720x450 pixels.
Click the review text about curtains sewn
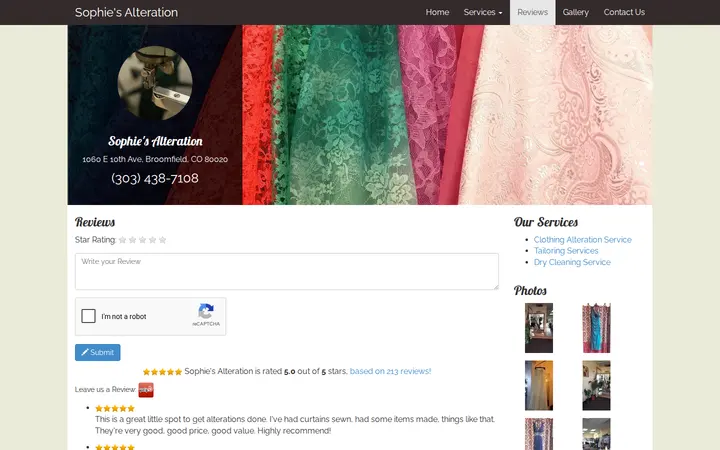pyautogui.click(x=295, y=425)
